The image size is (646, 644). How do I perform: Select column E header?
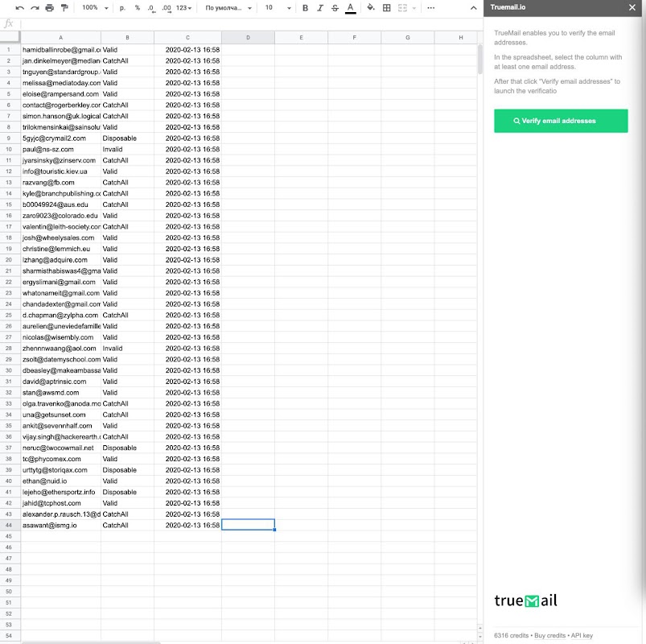point(301,38)
